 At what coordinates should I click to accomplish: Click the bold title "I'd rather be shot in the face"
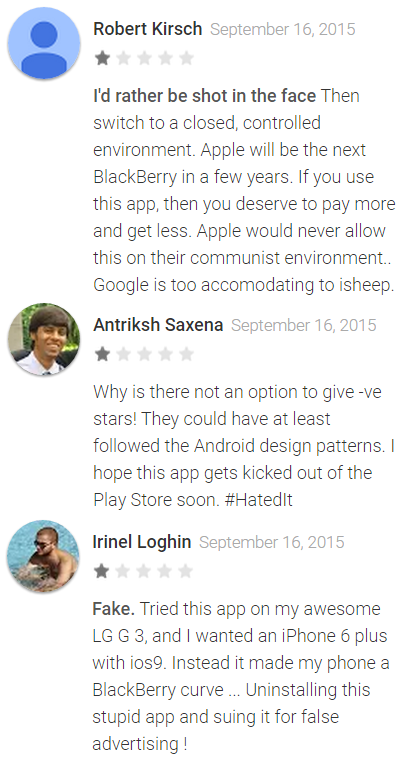[x=205, y=96]
